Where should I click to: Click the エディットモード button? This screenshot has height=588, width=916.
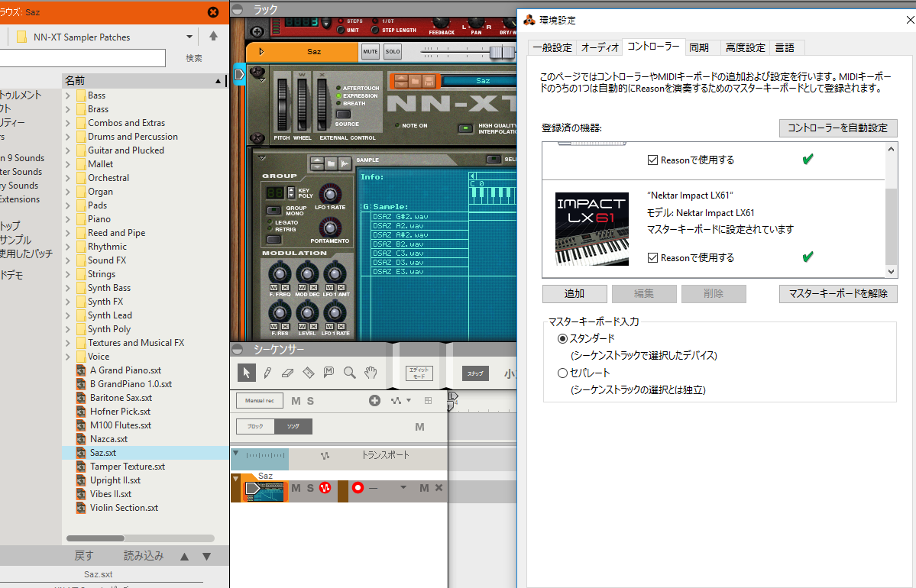coord(419,373)
